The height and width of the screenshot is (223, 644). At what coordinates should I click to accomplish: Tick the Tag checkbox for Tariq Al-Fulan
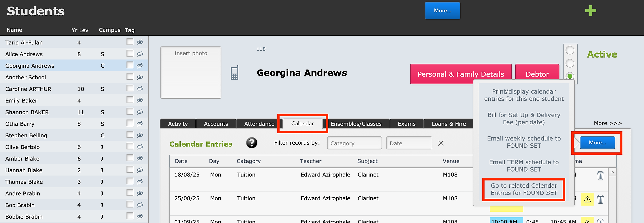(x=130, y=42)
